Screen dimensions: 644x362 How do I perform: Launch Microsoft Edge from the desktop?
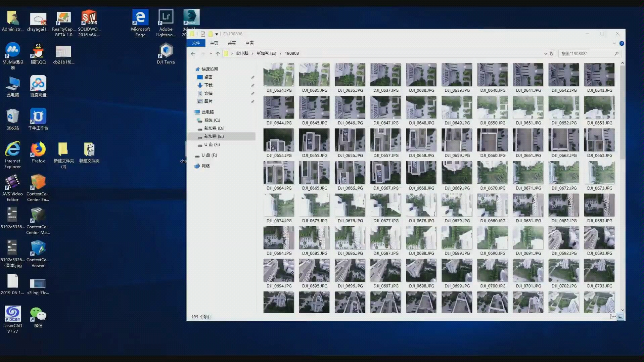pos(140,24)
